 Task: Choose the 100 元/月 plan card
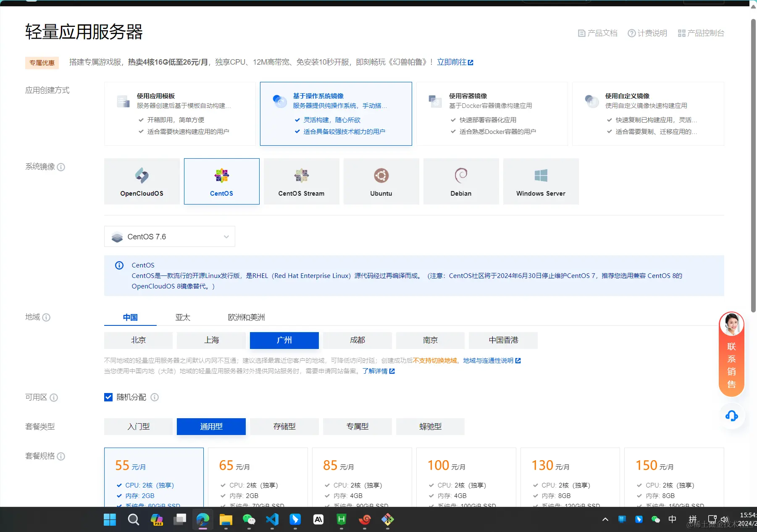(466, 477)
